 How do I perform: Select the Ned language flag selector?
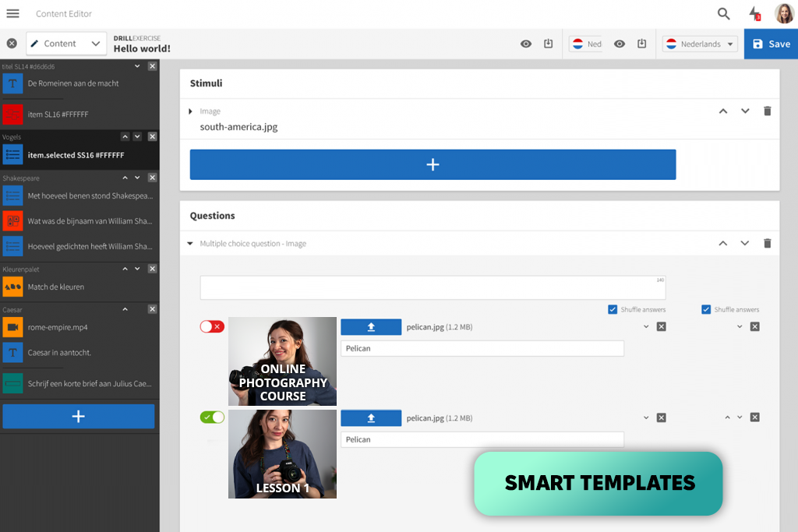586,44
